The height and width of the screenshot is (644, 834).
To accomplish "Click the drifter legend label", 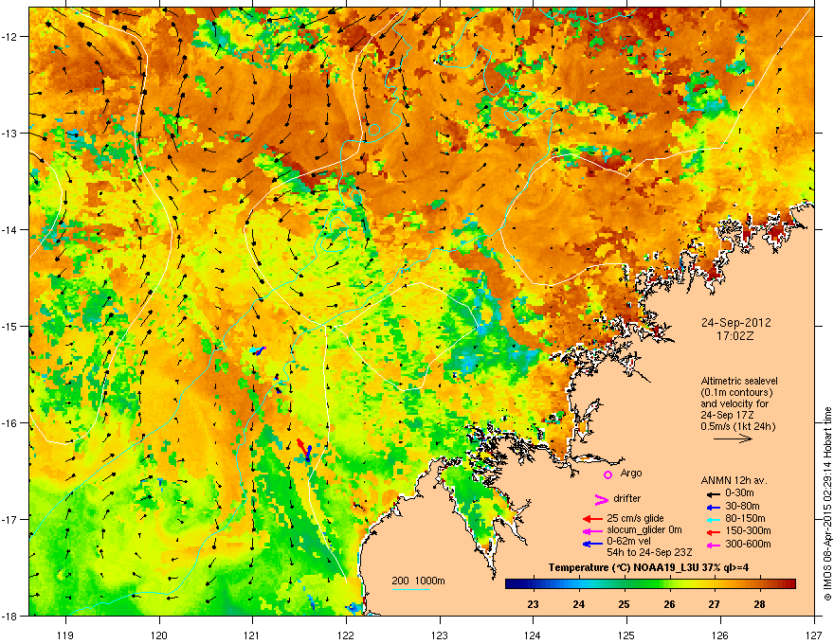I will click(x=627, y=498).
